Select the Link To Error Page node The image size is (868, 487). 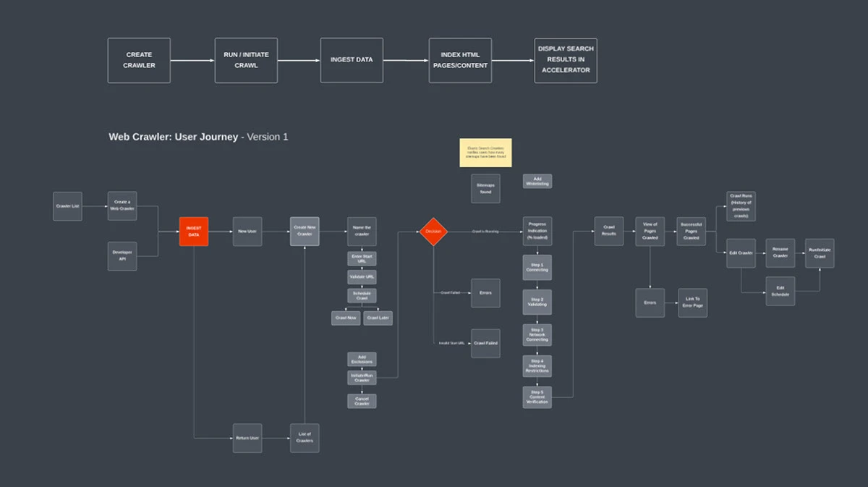pos(692,302)
